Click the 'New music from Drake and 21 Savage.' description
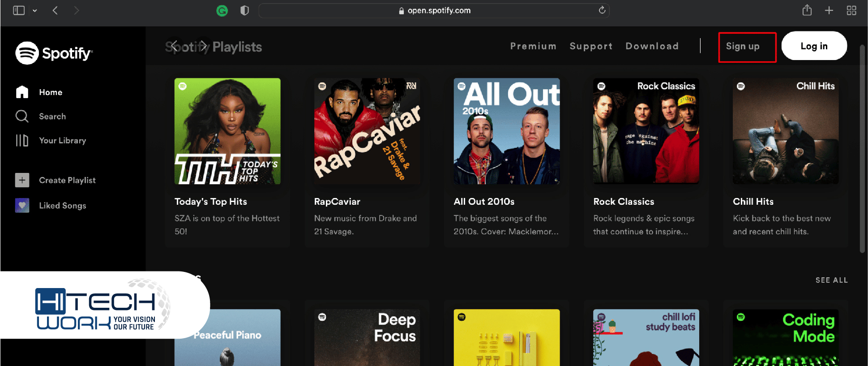Screen dimensions: 868x366 [365, 225]
